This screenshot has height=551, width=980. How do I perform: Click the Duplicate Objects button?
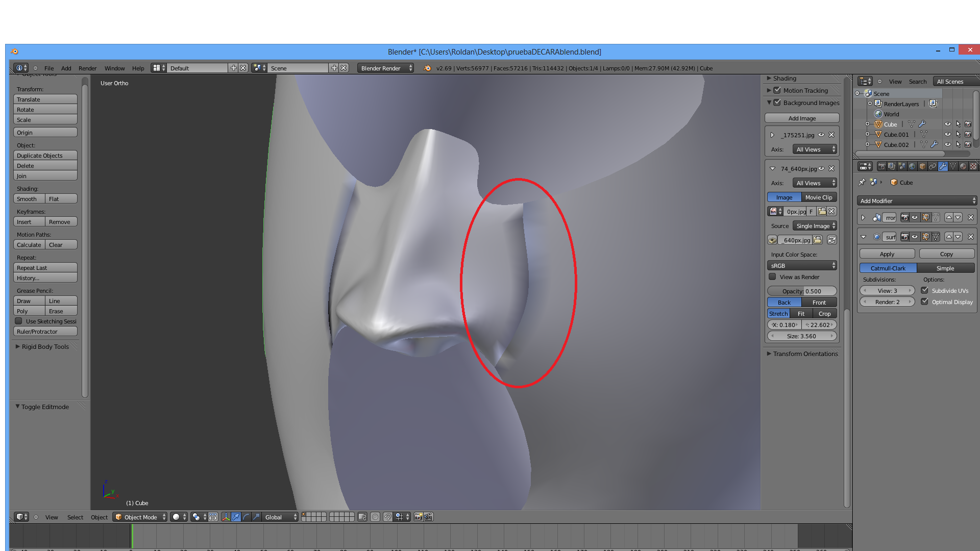point(45,156)
